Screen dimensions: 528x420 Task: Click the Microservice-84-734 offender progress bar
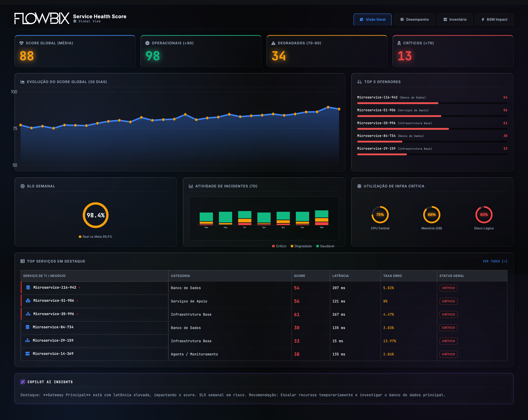click(432, 142)
